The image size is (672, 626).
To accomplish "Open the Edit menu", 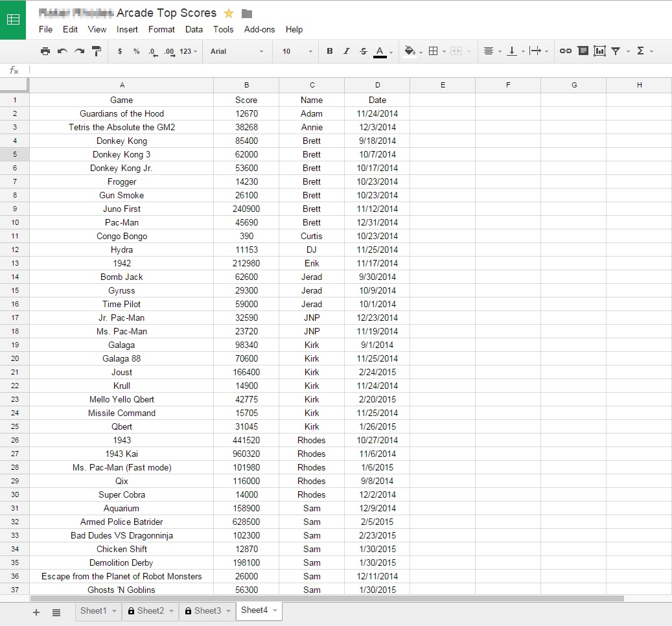I will click(70, 30).
